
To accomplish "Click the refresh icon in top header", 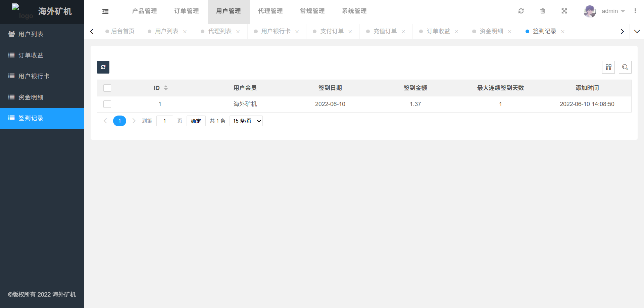I will (x=521, y=11).
